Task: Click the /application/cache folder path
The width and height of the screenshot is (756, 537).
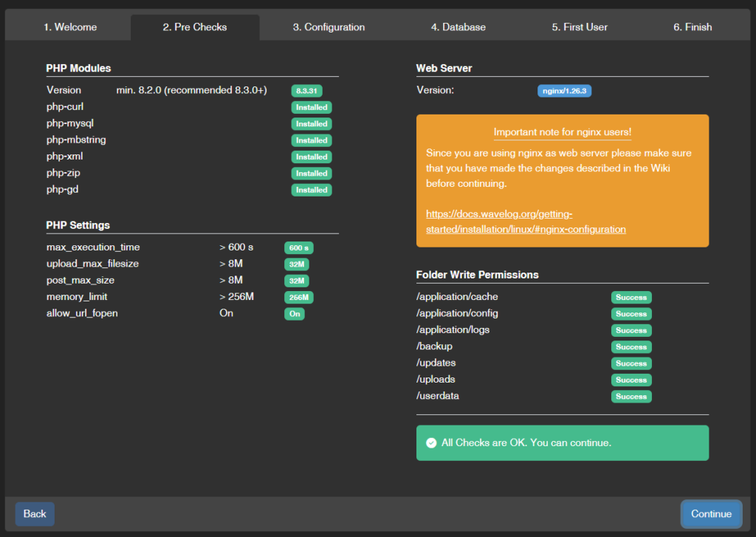Action: (x=457, y=297)
